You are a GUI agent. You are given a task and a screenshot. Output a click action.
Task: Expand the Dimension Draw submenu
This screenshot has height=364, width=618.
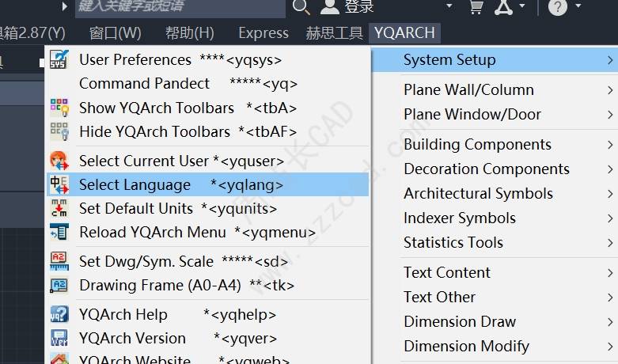pos(495,321)
